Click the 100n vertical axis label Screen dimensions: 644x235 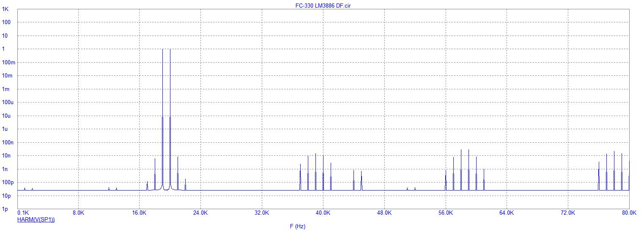(8, 143)
